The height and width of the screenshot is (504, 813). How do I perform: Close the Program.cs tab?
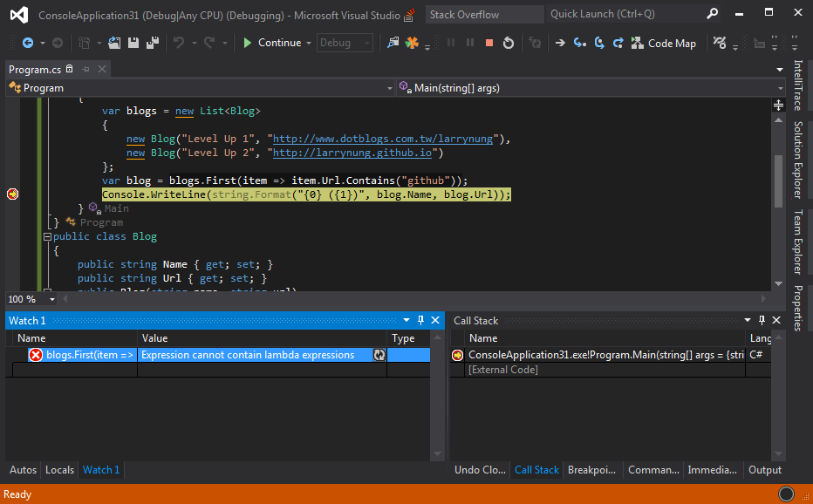tap(102, 69)
